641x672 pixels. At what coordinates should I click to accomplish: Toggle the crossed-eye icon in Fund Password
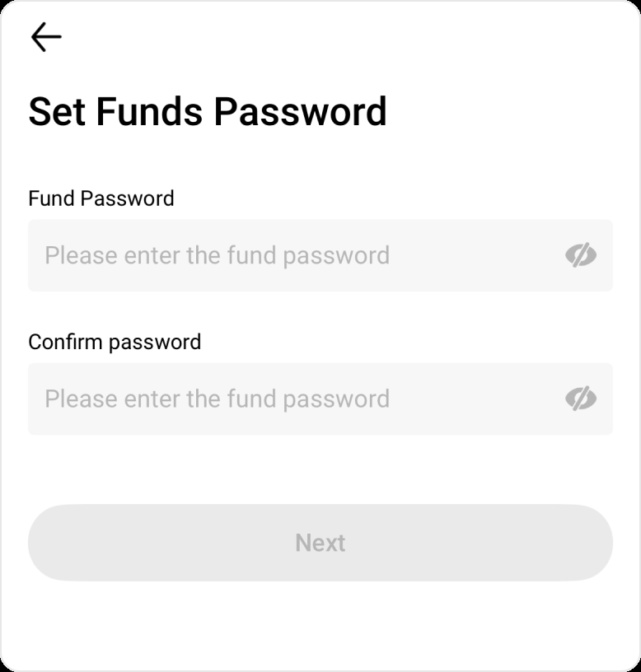pos(580,255)
